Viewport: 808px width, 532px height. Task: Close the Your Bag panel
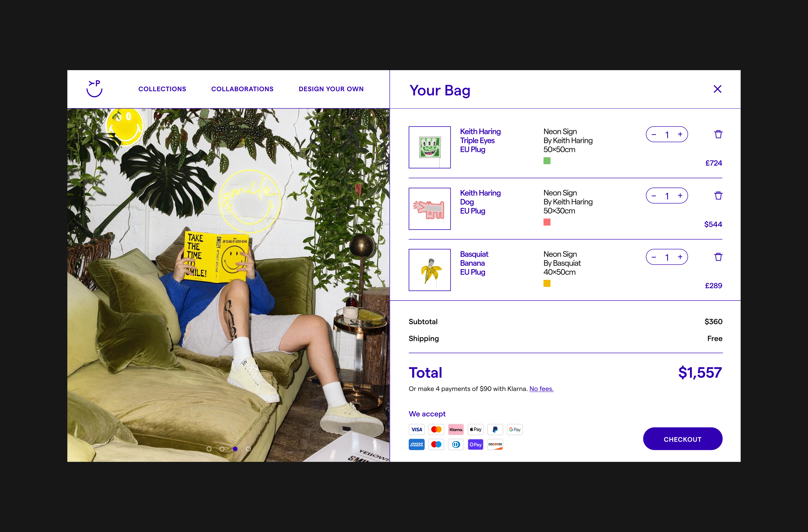[x=717, y=89]
